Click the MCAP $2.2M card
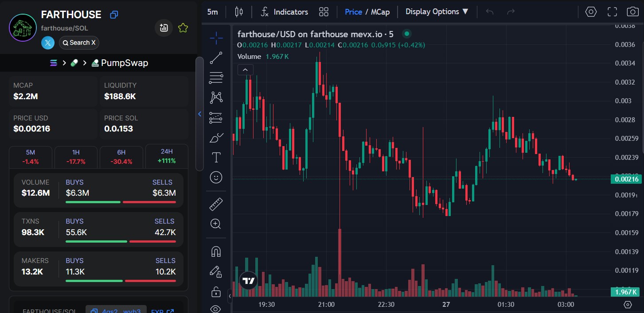This screenshot has width=644, height=313. tap(53, 91)
